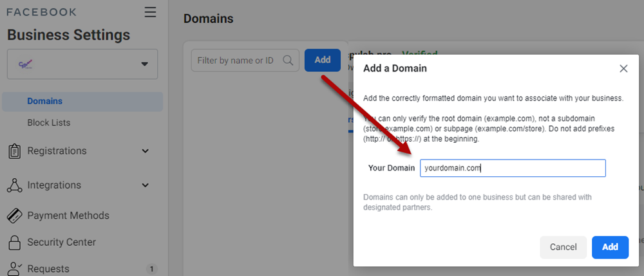The width and height of the screenshot is (644, 276).
Task: Click the Payment Methods card icon
Action: 14,216
